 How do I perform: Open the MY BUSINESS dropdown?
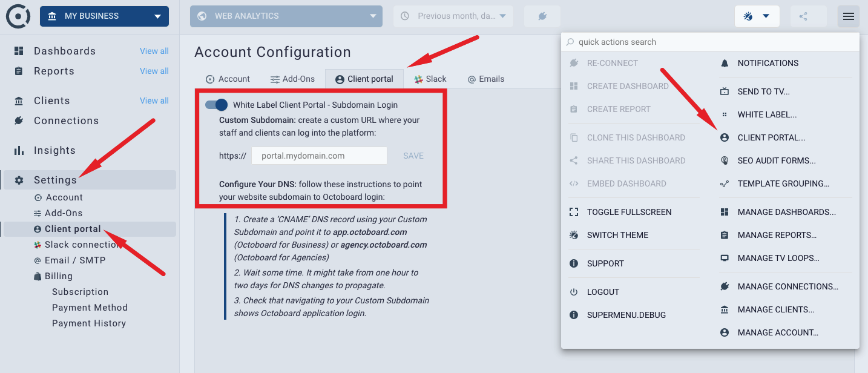[104, 16]
